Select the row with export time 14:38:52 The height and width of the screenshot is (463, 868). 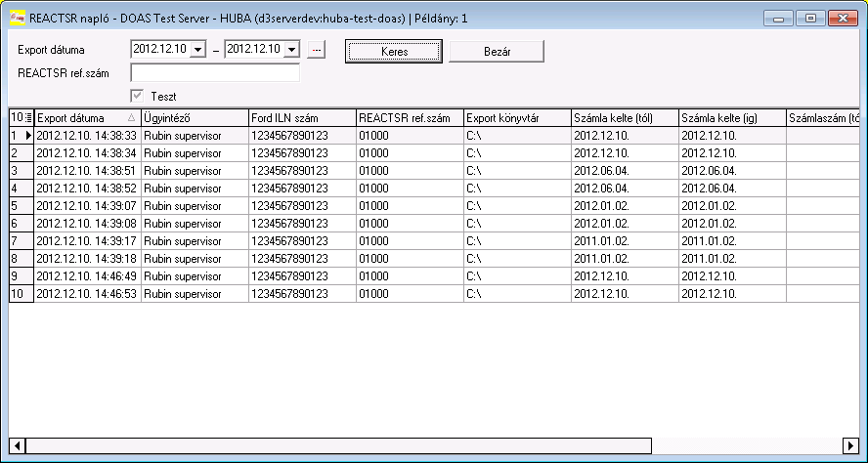pos(434,189)
